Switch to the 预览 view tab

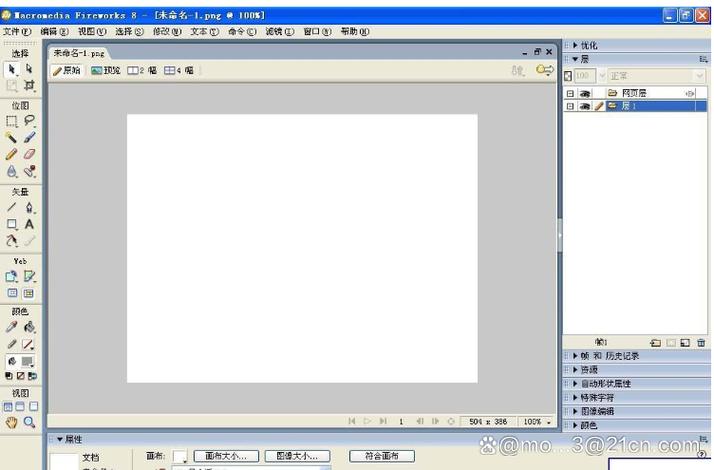tap(106, 71)
